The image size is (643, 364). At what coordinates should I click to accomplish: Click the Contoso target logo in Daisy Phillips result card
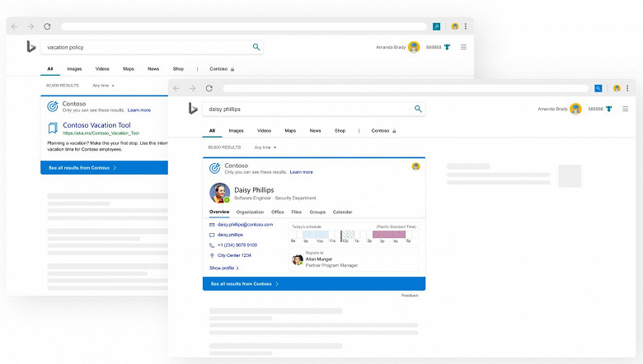pyautogui.click(x=214, y=168)
